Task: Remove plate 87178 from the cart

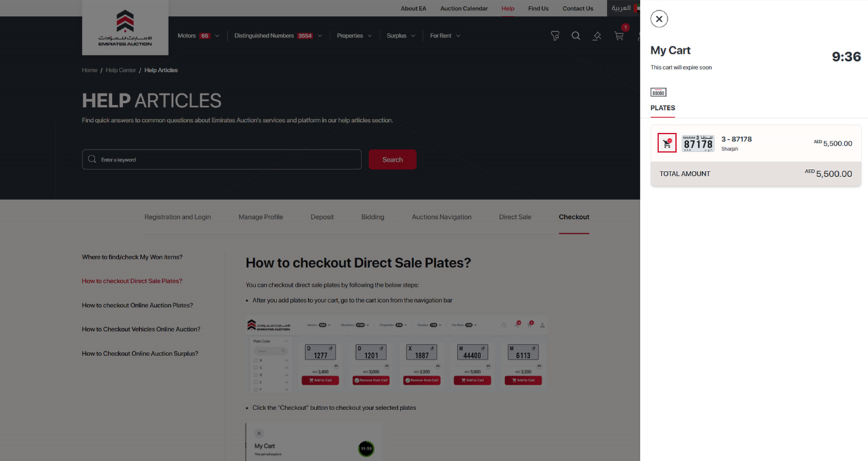Action: [667, 144]
